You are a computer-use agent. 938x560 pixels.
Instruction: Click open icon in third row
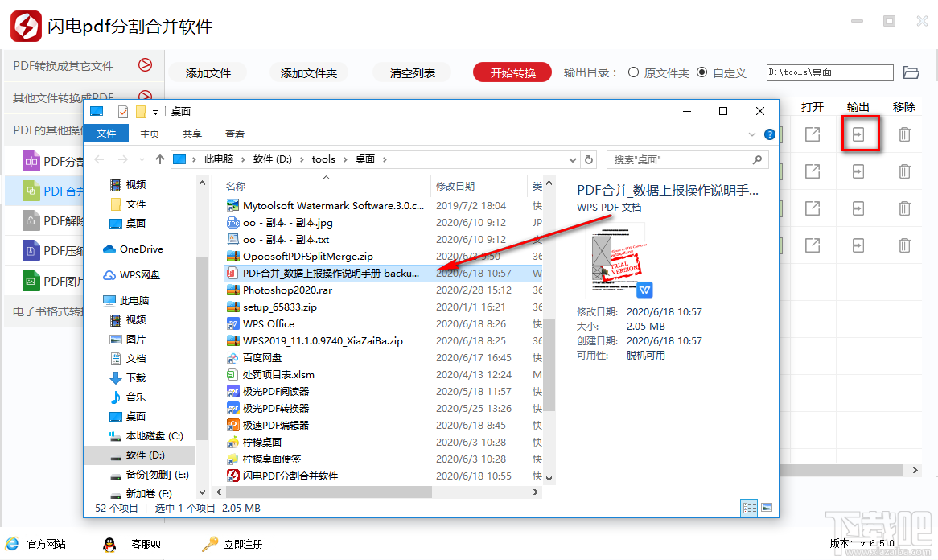coord(813,208)
